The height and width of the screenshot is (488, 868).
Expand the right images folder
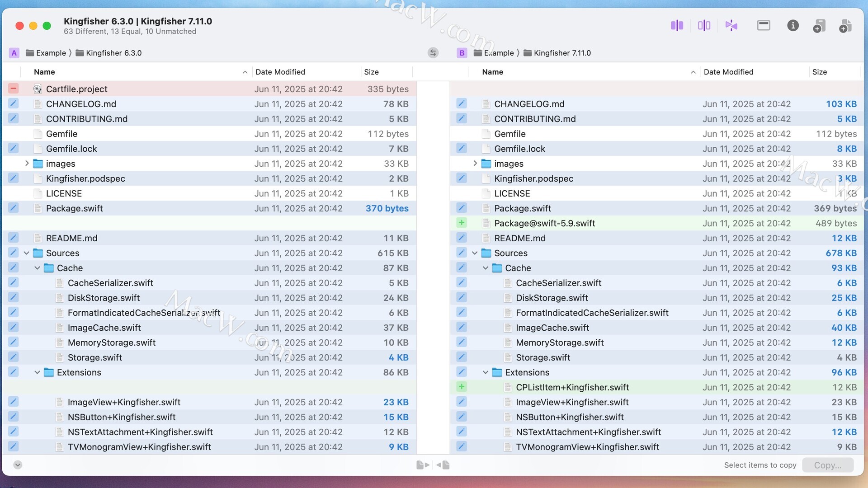tap(475, 163)
